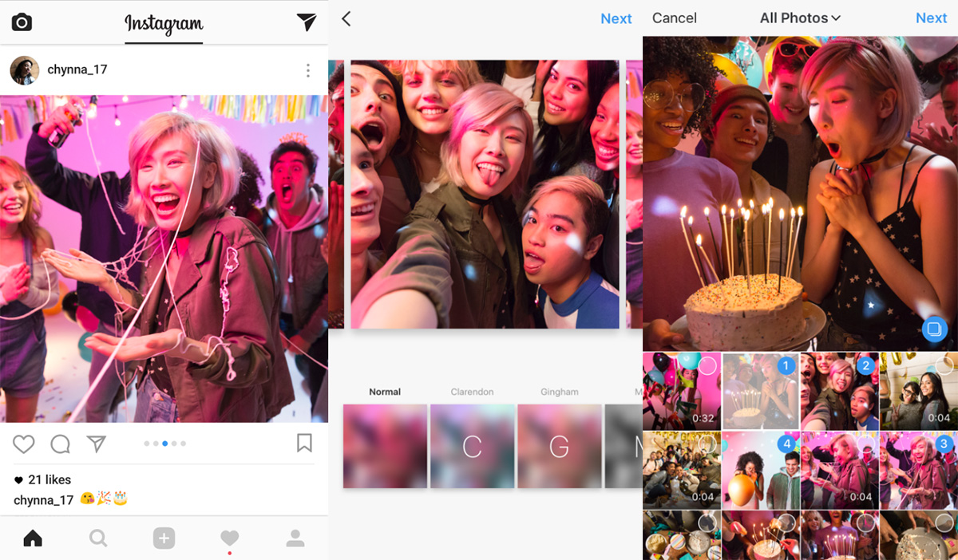Open the All Photos album dropdown
Image resolution: width=958 pixels, height=560 pixels.
pyautogui.click(x=800, y=18)
